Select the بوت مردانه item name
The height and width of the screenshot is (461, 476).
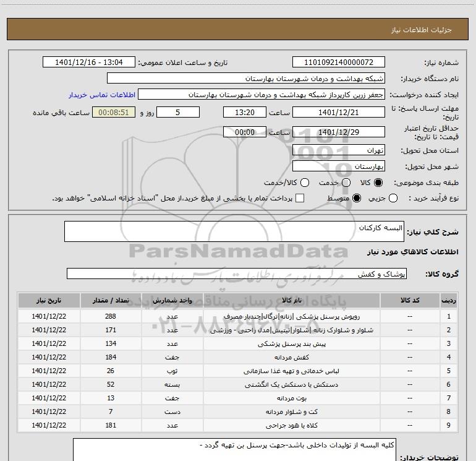pyautogui.click(x=291, y=398)
